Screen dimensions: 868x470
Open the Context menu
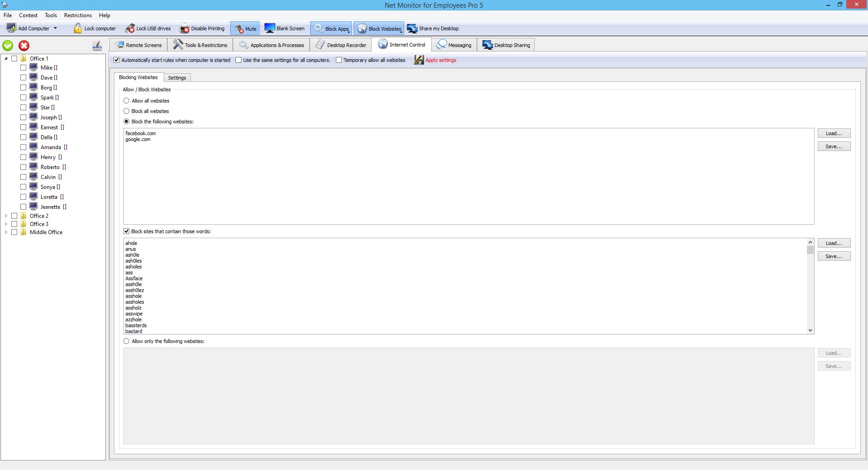[28, 15]
